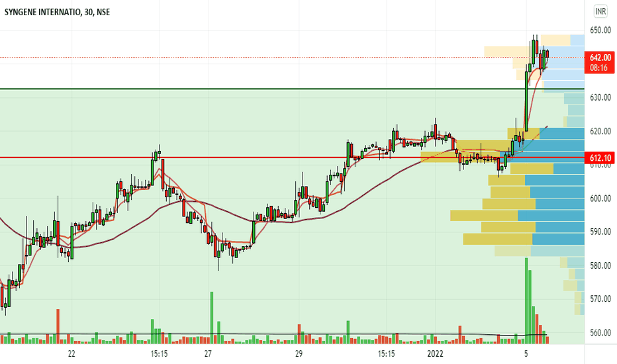Viewport: 617px width, 364px height.
Task: Click the 29 date label on time axis
Action: click(x=299, y=354)
